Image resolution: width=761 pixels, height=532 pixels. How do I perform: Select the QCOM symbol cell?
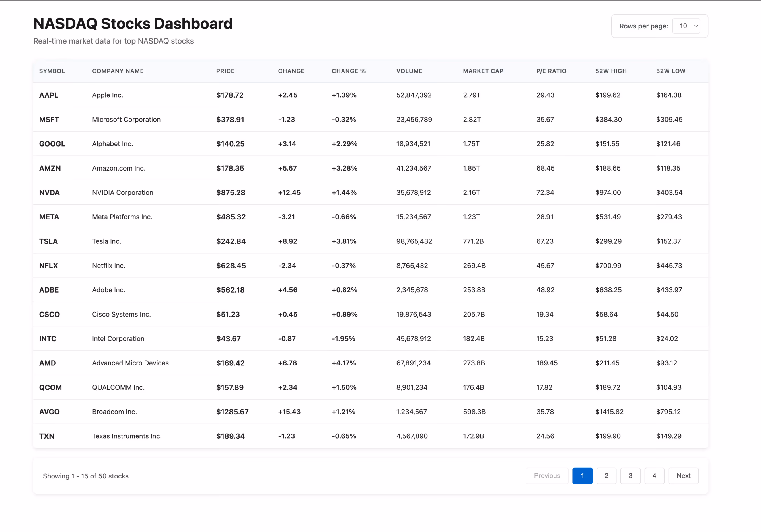[x=50, y=387]
